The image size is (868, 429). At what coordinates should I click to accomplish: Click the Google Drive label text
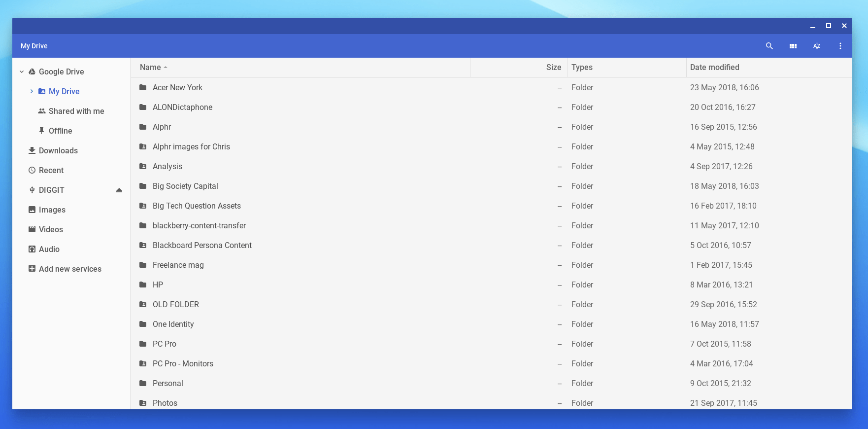tap(61, 71)
